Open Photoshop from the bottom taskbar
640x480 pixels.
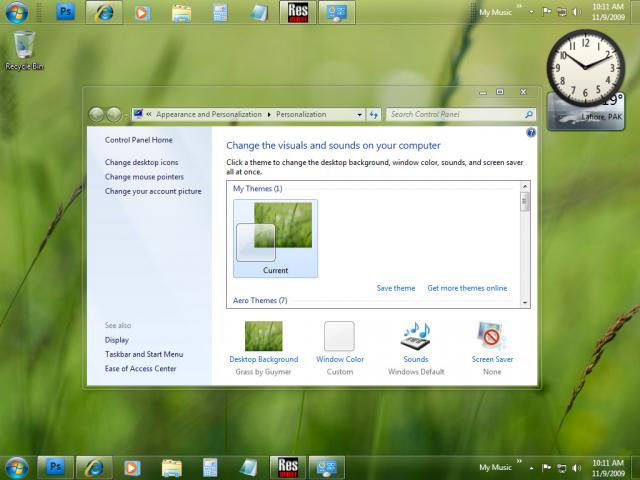coord(56,467)
